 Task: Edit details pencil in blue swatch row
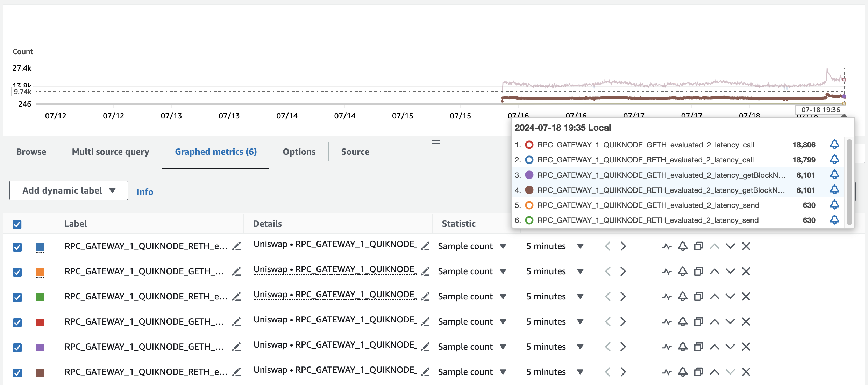tap(425, 246)
